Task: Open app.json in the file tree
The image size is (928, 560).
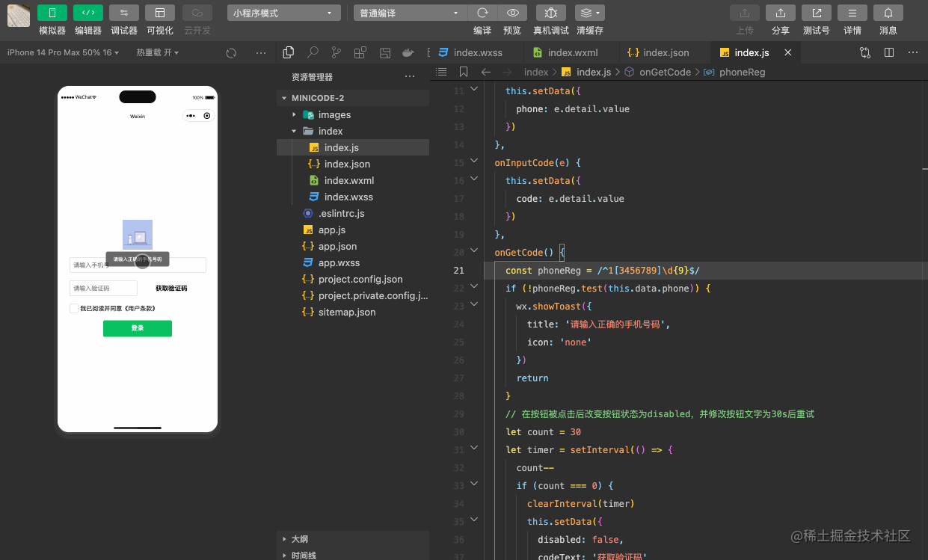Action: pos(353,246)
